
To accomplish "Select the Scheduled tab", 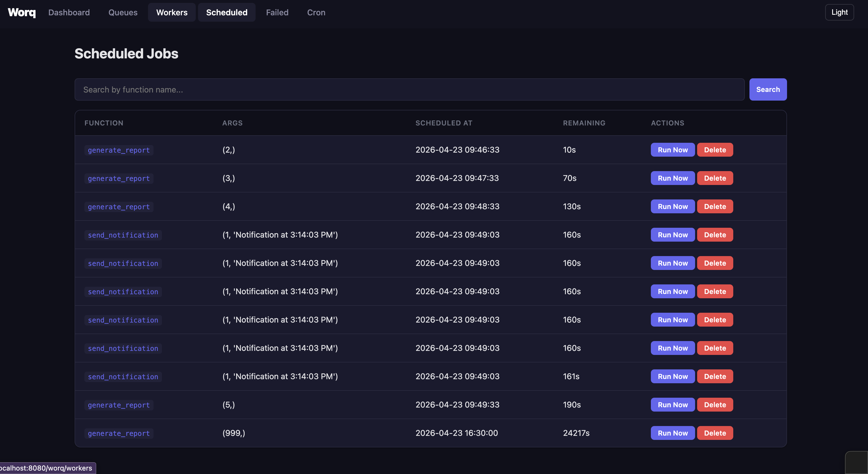I will (227, 12).
